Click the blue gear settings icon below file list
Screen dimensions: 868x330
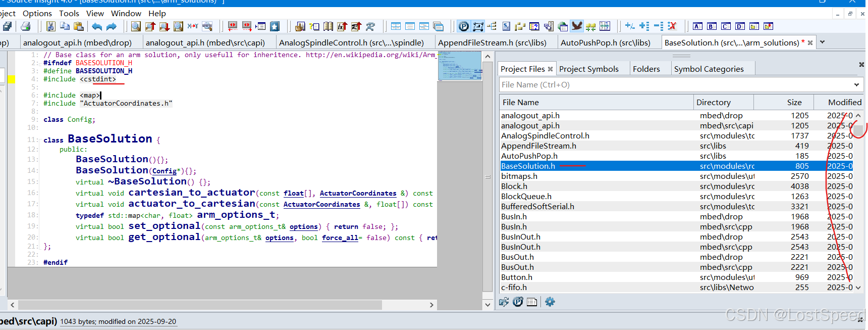(550, 302)
